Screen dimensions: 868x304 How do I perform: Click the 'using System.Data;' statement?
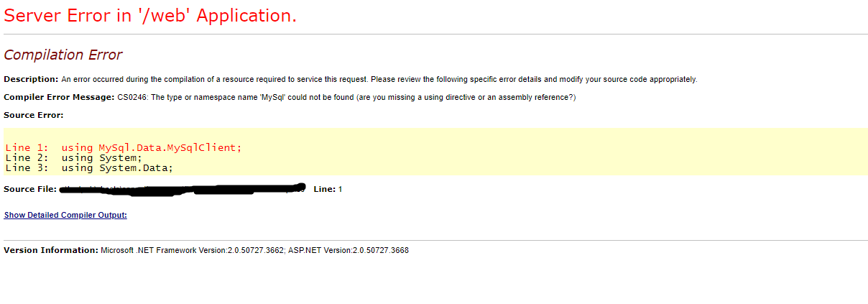(117, 168)
